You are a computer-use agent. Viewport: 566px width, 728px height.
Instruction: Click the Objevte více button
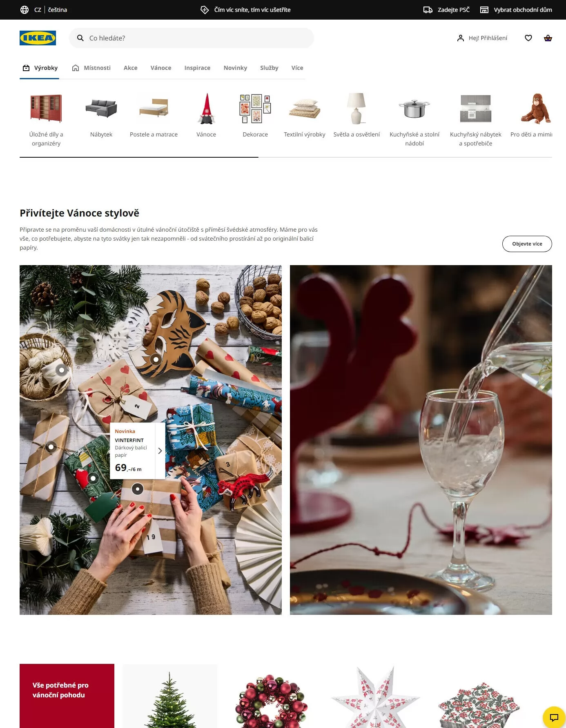[x=527, y=244]
